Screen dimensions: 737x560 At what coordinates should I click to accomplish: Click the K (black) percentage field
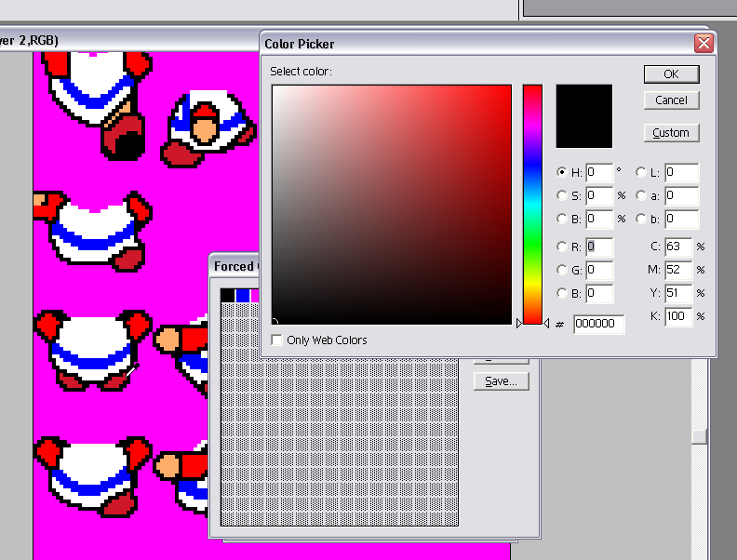678,316
